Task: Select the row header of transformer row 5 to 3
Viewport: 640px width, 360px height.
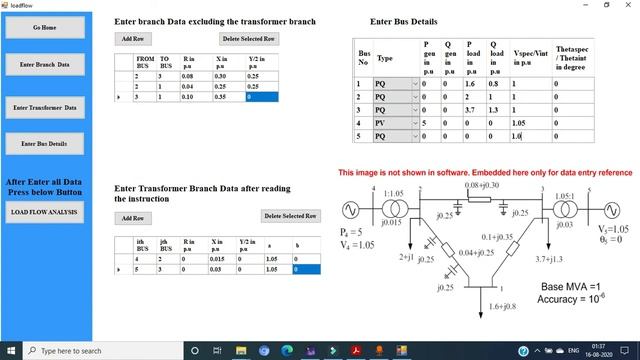Action: pos(124,269)
